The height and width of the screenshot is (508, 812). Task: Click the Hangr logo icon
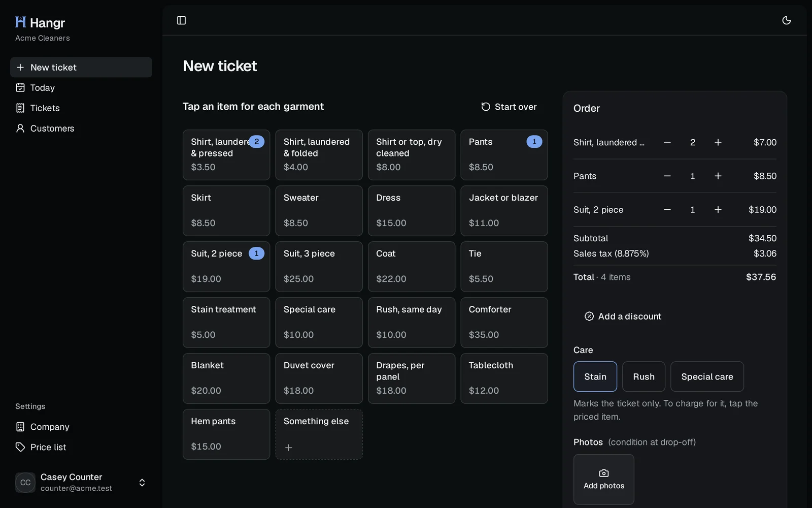[20, 22]
